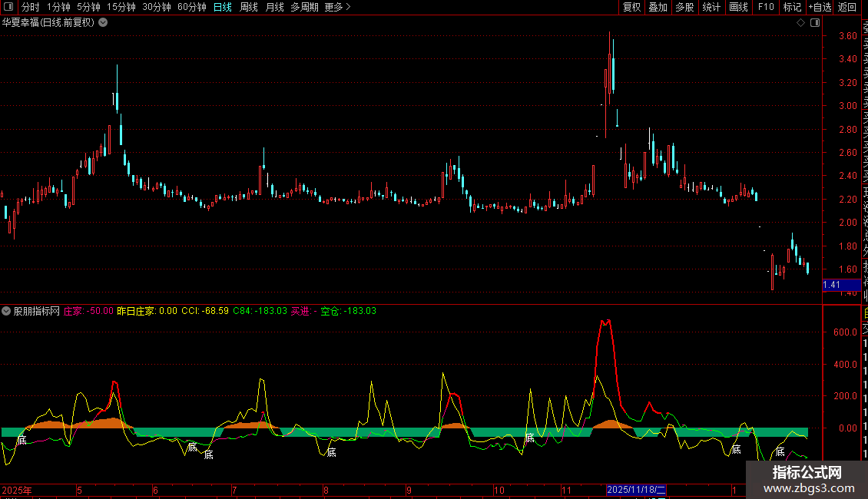The height and width of the screenshot is (499, 868).
Task: Select the 1分钟 period
Action: coord(58,7)
